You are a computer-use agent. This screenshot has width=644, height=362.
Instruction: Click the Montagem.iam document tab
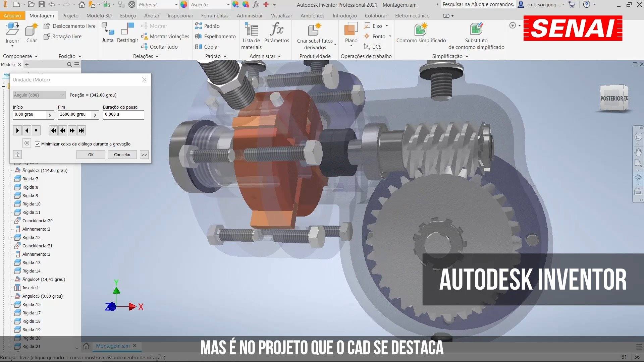(x=113, y=346)
